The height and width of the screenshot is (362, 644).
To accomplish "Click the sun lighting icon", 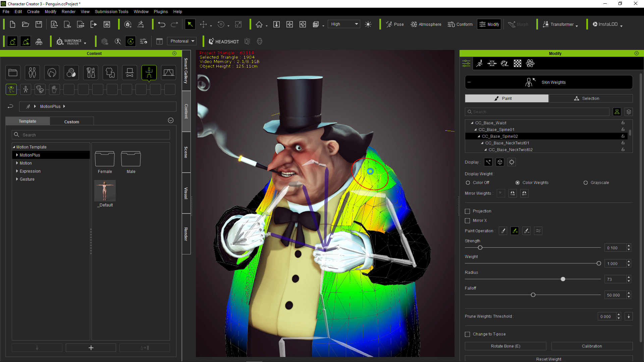I will [368, 24].
